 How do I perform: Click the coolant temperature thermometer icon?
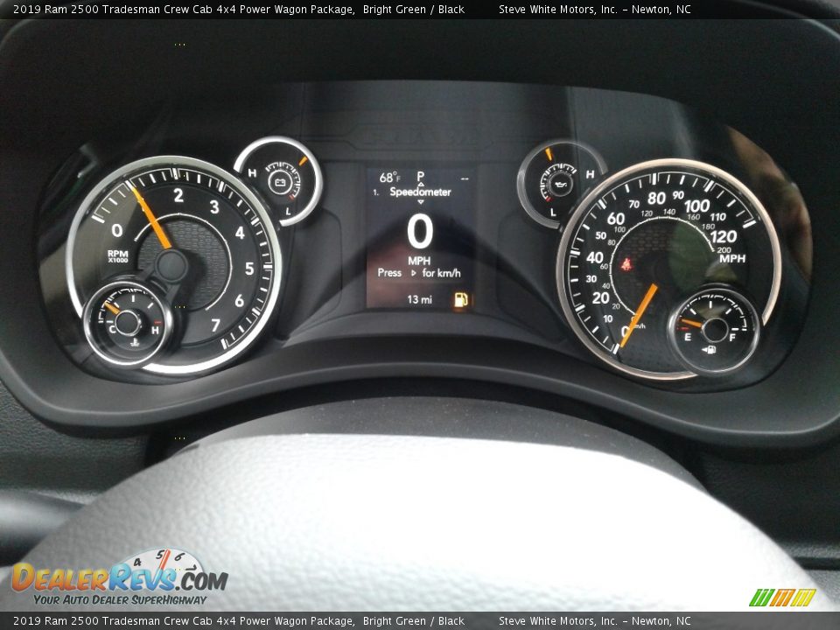130,342
